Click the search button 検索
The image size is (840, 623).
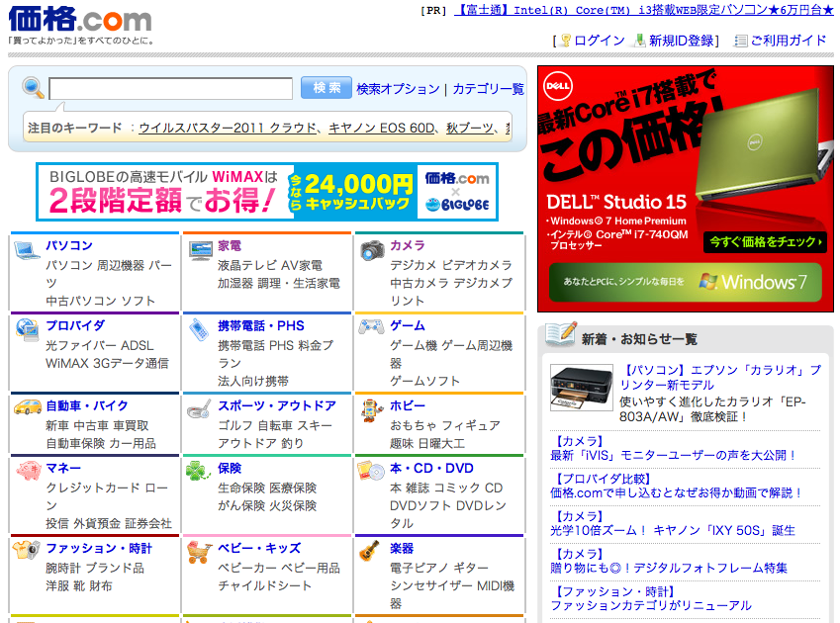tap(327, 87)
